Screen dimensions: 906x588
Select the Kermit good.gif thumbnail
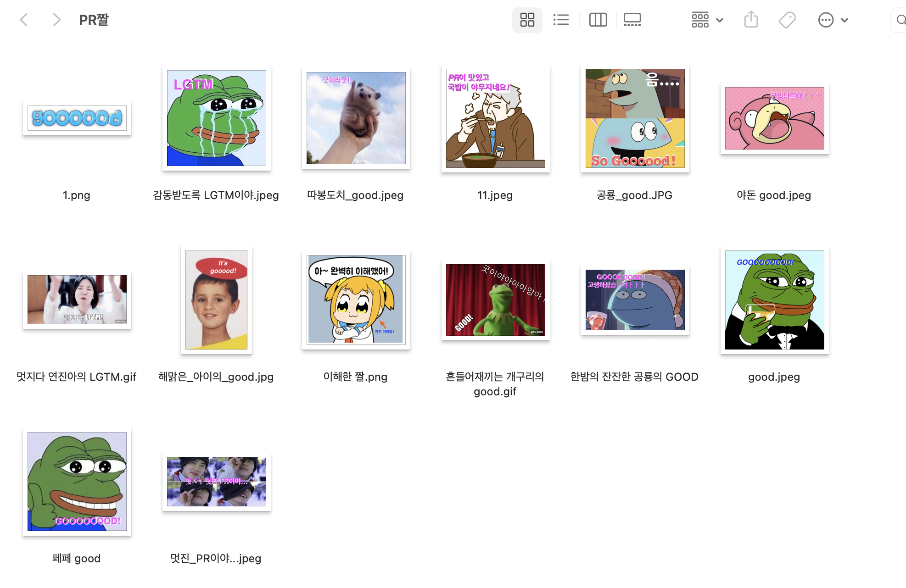point(496,300)
